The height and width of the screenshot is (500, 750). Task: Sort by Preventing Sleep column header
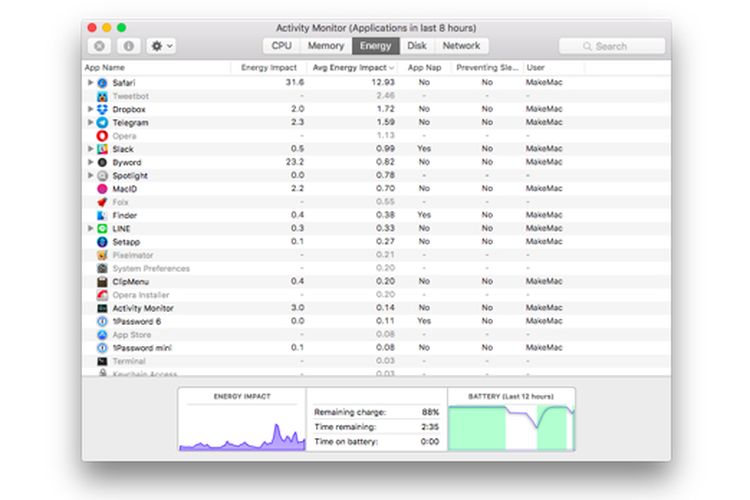tap(487, 67)
